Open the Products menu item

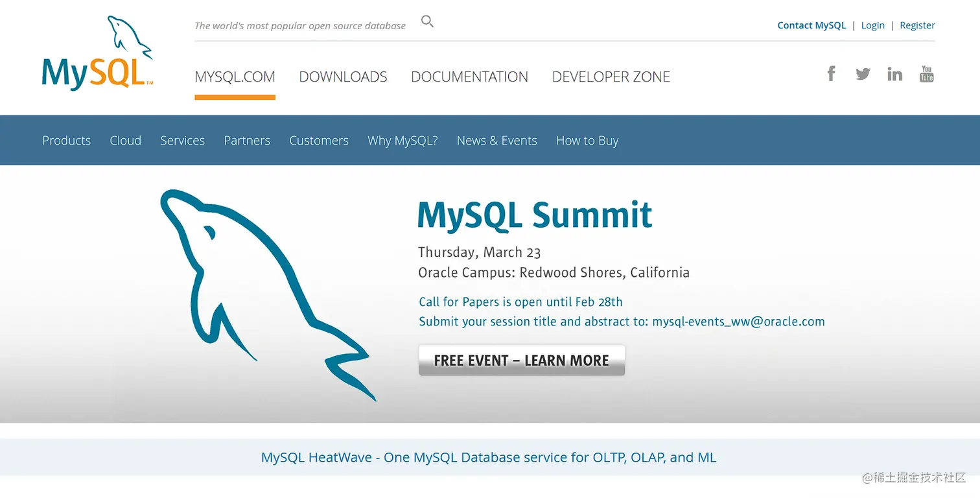pyautogui.click(x=66, y=140)
